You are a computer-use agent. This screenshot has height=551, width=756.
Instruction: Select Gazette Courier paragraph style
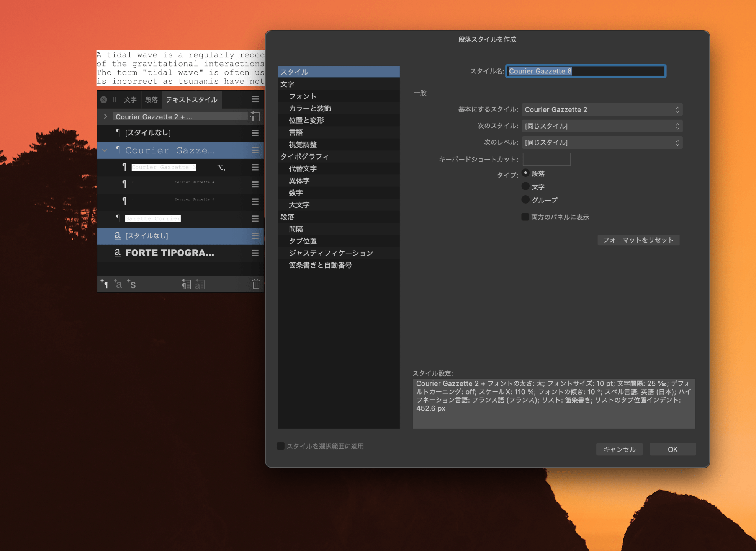pyautogui.click(x=180, y=218)
